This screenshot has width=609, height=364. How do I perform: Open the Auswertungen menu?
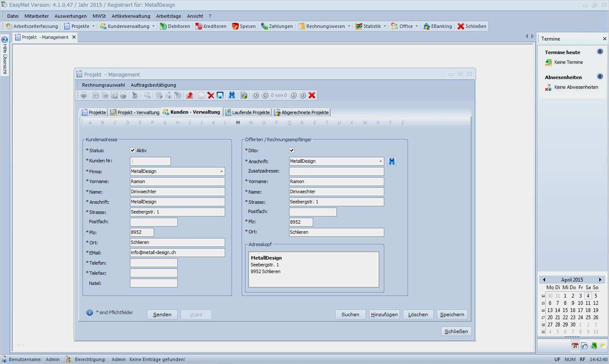(x=70, y=16)
